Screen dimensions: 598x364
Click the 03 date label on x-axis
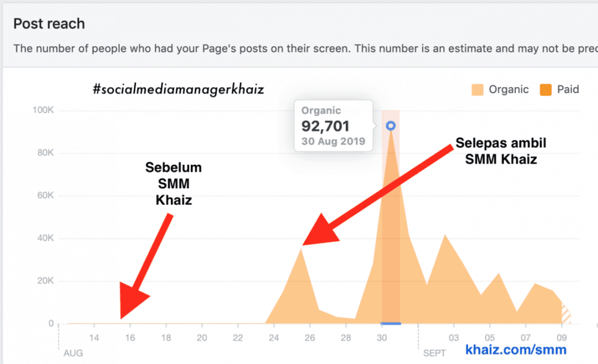[x=454, y=338]
